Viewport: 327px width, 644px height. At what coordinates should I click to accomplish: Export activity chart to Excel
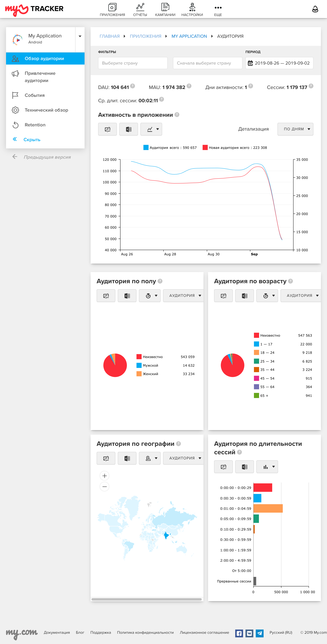tap(128, 129)
